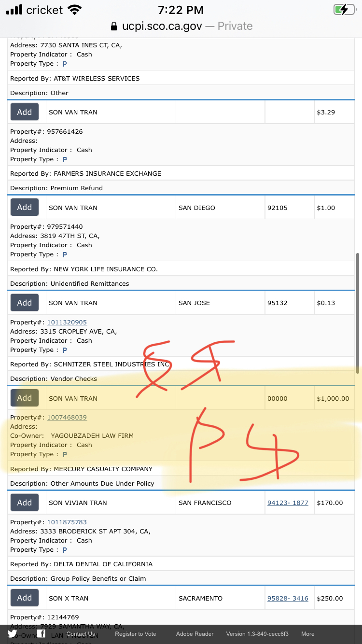This screenshot has height=644, width=362.
Task: Click Reported By: SCHNITZER STEEL INDUSTRIES INC
Action: [x=90, y=364]
